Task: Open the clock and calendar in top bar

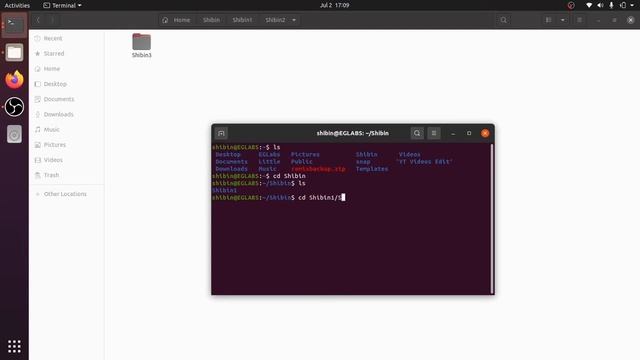Action: (335, 5)
